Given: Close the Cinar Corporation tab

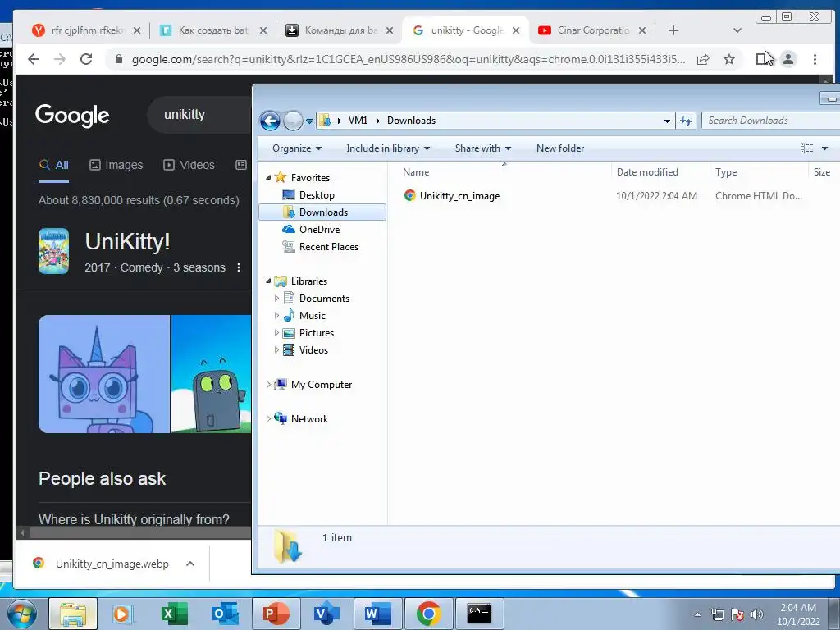Looking at the screenshot, I should tap(642, 30).
